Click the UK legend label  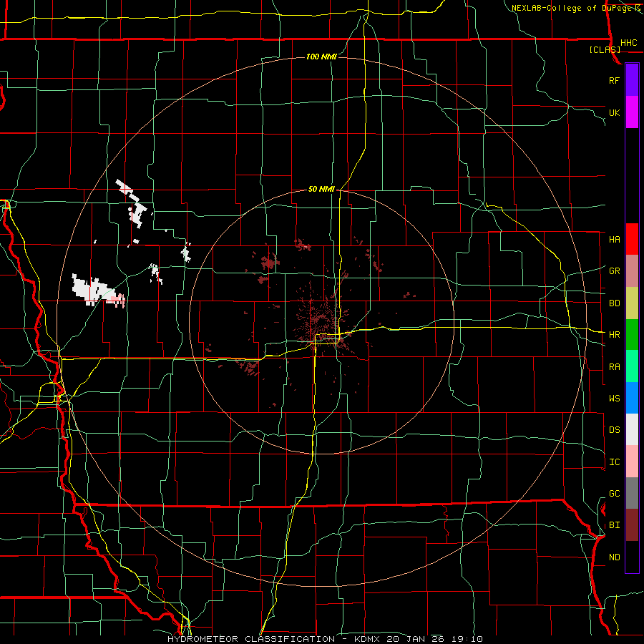pyautogui.click(x=615, y=112)
